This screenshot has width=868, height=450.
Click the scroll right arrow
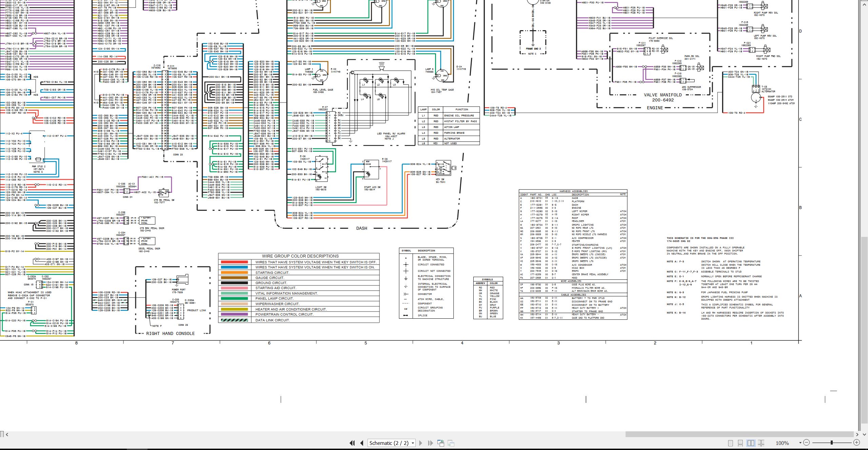coord(857,434)
